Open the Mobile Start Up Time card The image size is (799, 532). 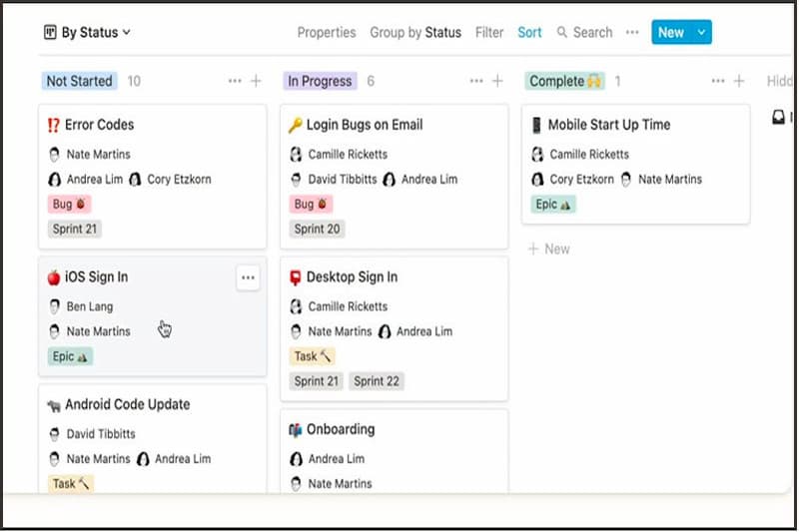(x=635, y=165)
